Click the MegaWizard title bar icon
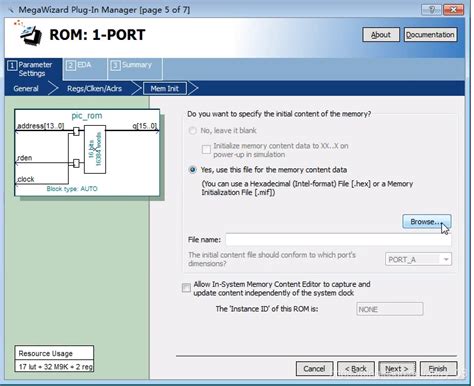The image size is (474, 386). (11, 10)
